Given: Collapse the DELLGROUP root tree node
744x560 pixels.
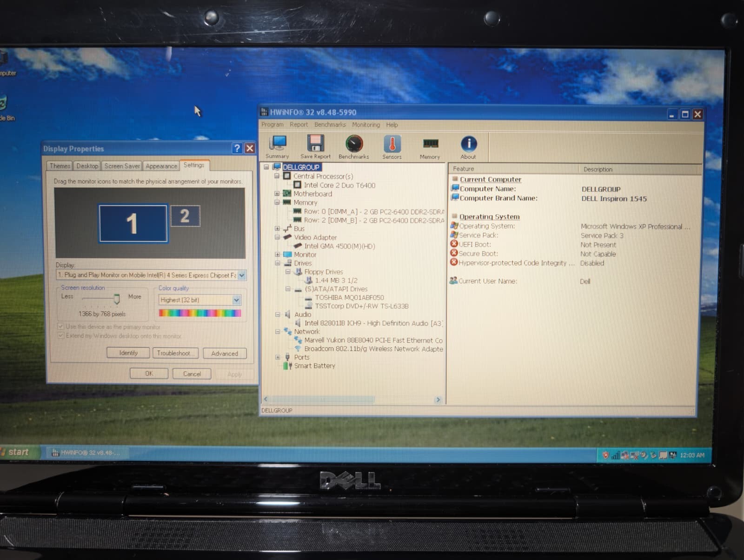Looking at the screenshot, I should pos(266,167).
